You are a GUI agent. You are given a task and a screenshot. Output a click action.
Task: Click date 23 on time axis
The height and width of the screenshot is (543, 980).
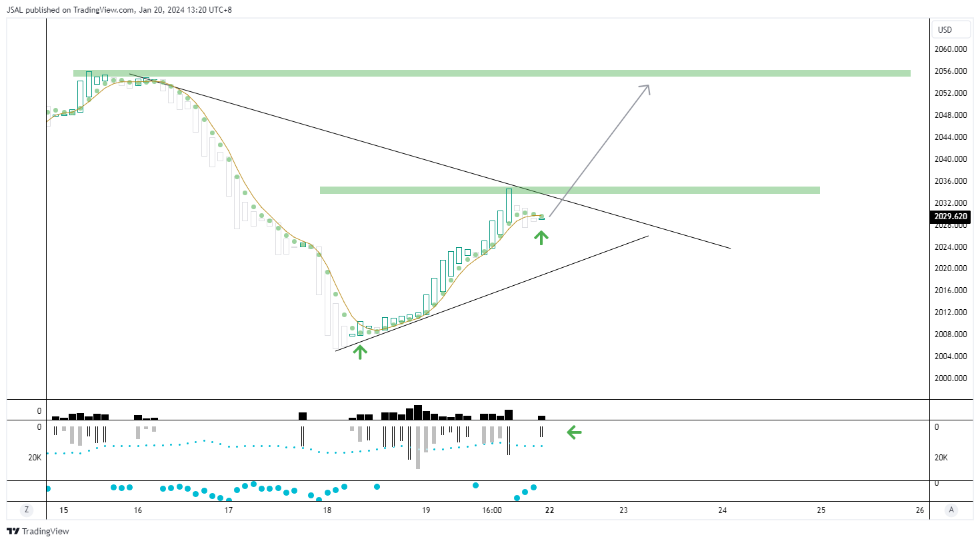(624, 510)
